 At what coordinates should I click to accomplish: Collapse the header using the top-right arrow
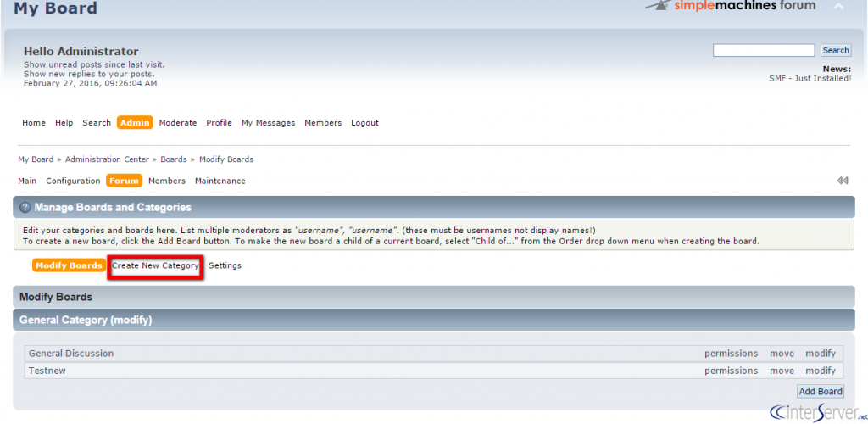click(x=838, y=7)
